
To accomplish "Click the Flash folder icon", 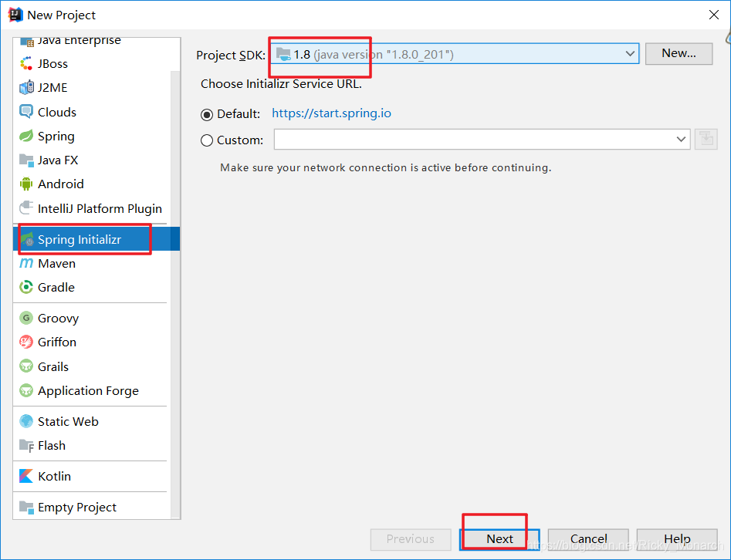I will coord(26,445).
